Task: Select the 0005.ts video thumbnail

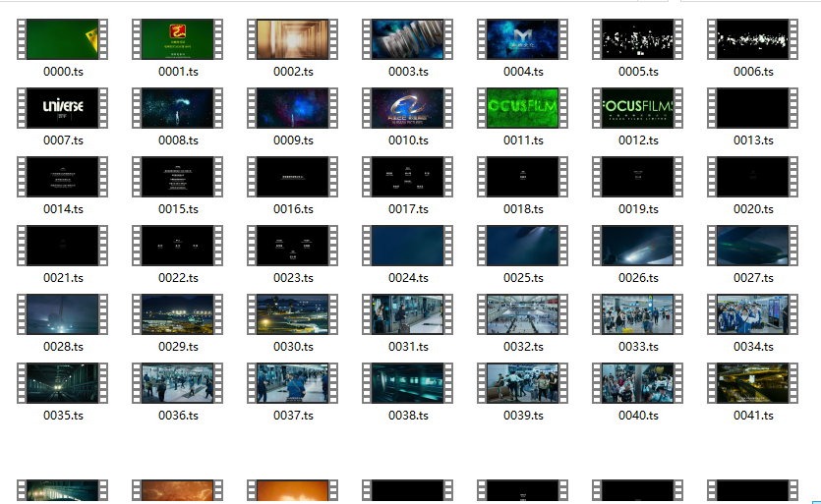Action: click(x=638, y=39)
